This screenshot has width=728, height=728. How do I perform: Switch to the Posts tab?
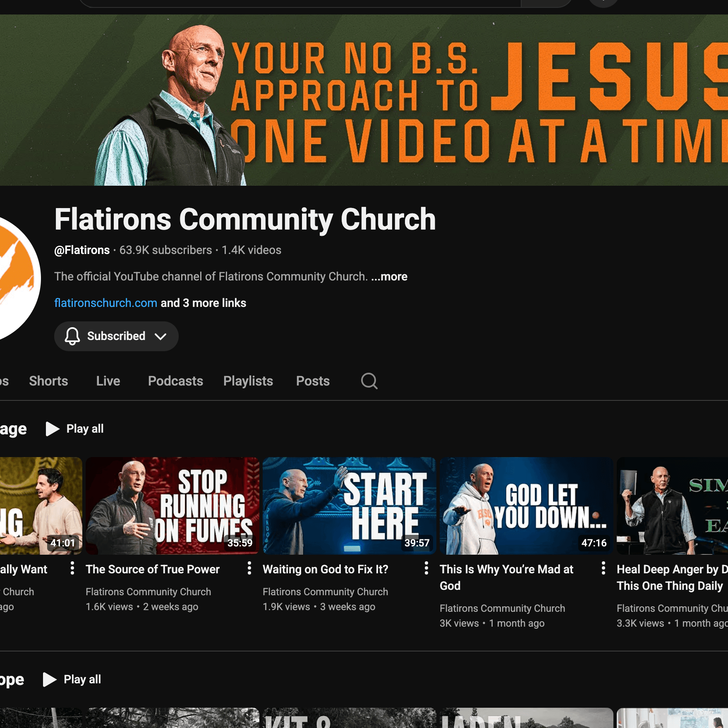[x=313, y=381]
